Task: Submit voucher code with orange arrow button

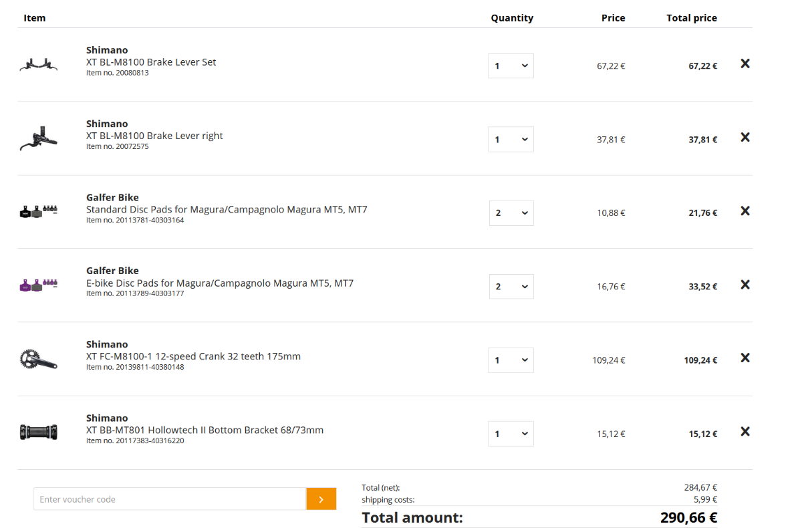Action: click(321, 499)
